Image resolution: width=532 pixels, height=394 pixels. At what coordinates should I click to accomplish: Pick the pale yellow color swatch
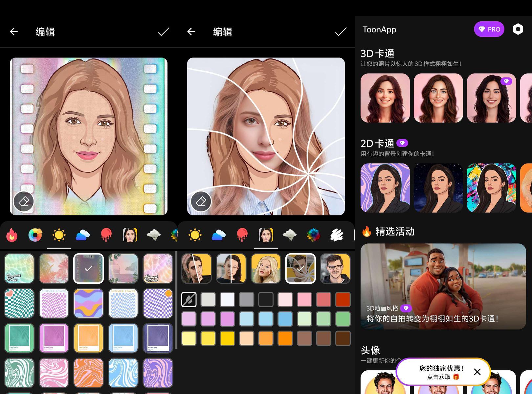point(189,338)
